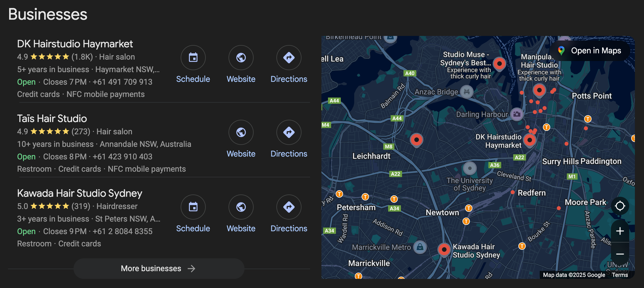Click the (319) reviews count
The image size is (644, 288).
pos(81,206)
